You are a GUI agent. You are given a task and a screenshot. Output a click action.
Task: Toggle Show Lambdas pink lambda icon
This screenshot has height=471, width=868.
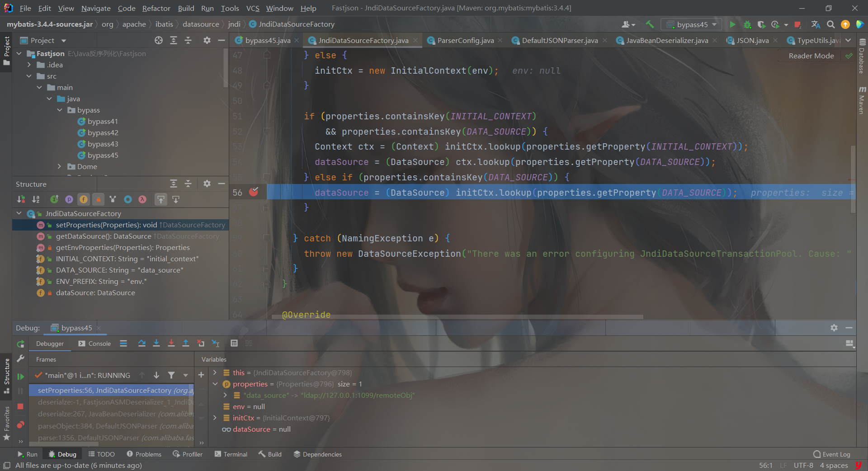[x=142, y=199]
